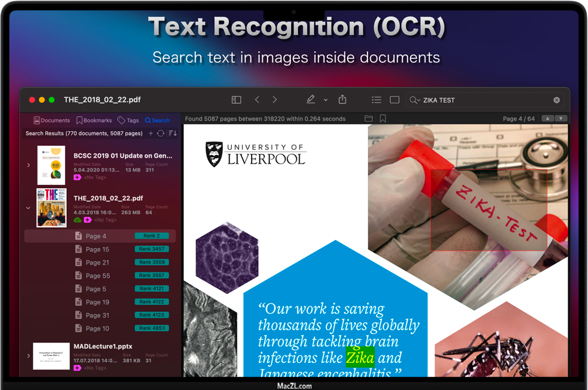Image resolution: width=588 pixels, height=390 pixels.
Task: Click the folder icon in status bar
Action: 369,119
